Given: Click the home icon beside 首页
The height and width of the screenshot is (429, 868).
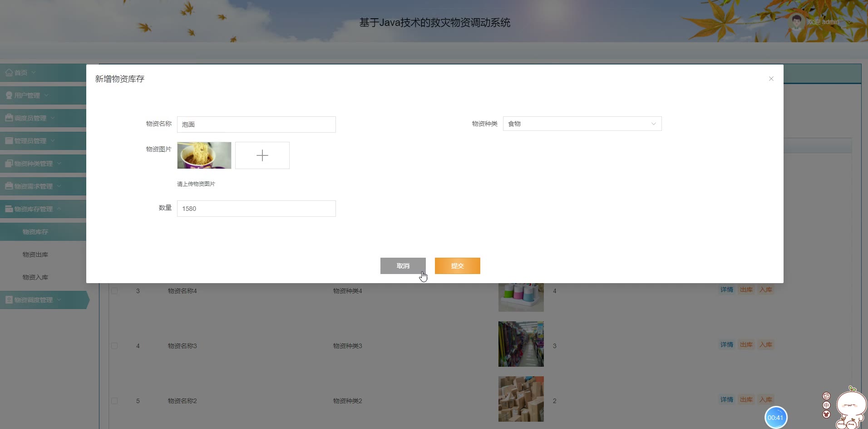Looking at the screenshot, I should 9,73.
